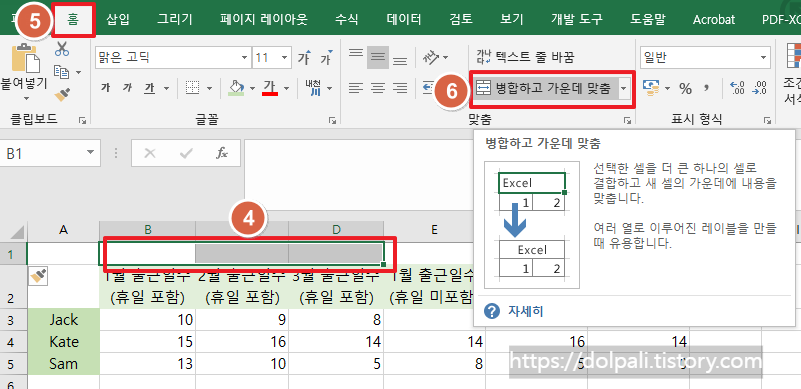Viewport: 801px width, 389px height.
Task: Open the font color dropdown arrow
Action: click(x=286, y=88)
